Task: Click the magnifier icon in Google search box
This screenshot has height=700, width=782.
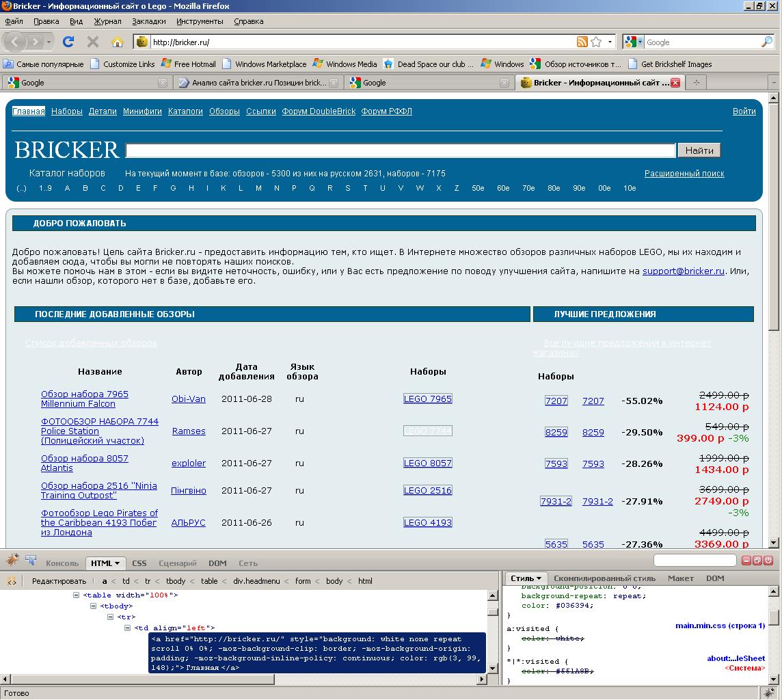Action: pyautogui.click(x=767, y=42)
